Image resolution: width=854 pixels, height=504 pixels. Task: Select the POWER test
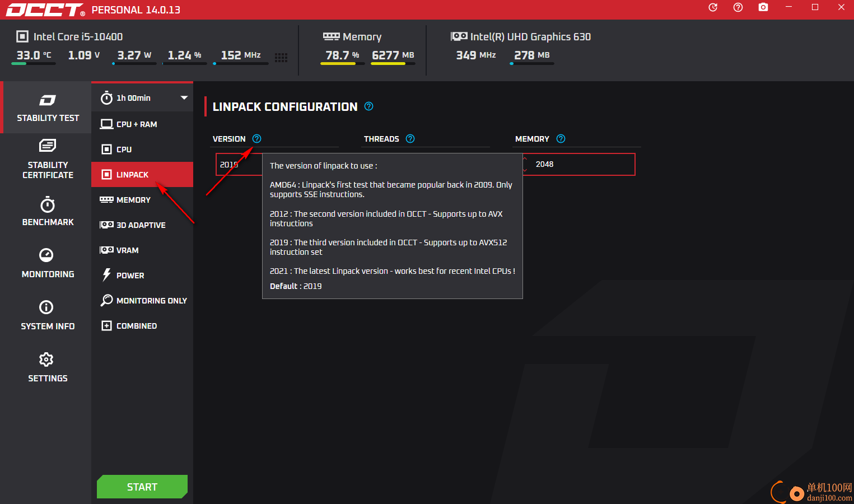[142, 276]
